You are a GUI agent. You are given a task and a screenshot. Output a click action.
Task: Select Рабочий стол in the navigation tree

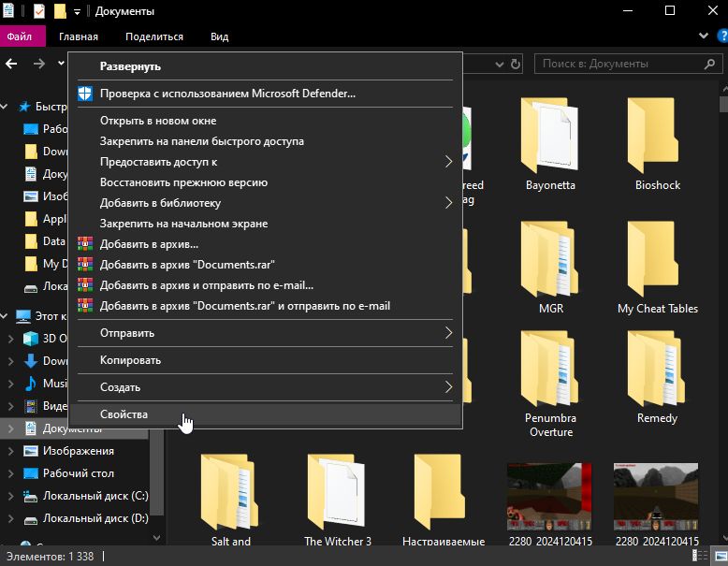78,473
